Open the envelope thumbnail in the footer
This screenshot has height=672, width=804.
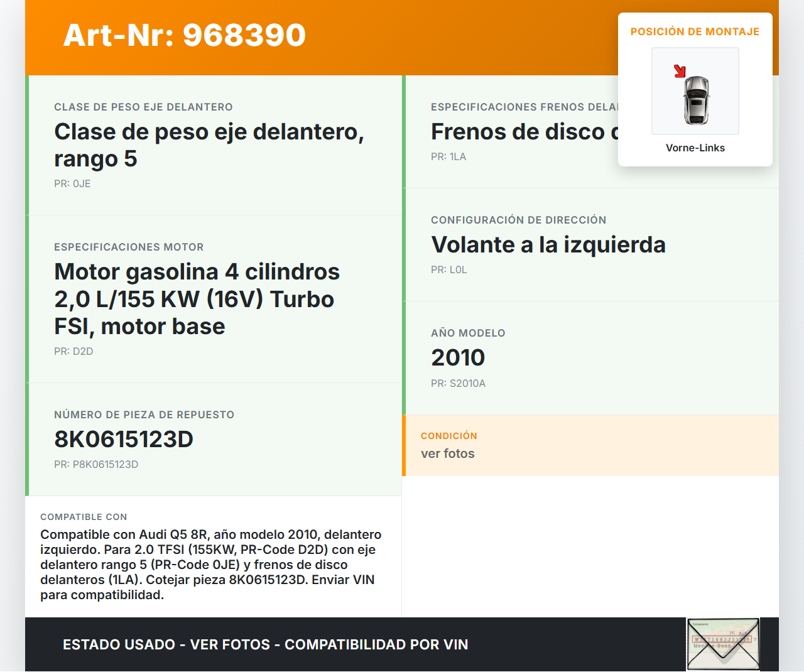coord(723,644)
